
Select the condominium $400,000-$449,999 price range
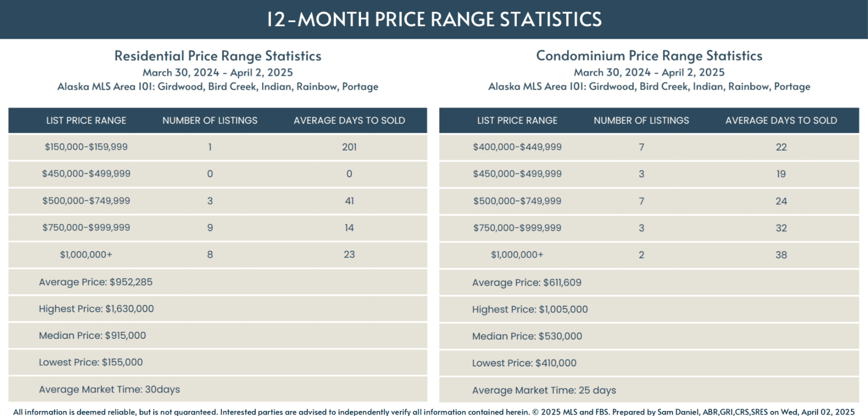pos(517,147)
